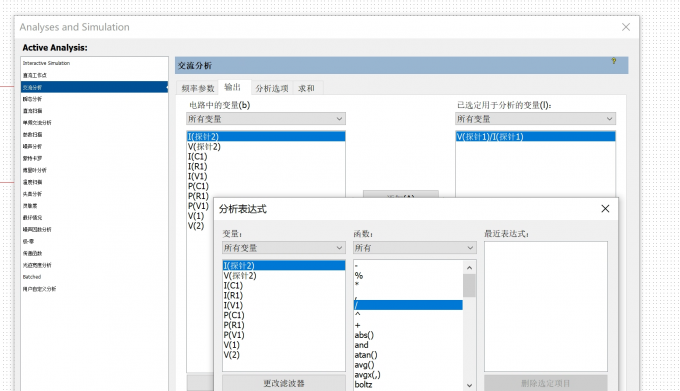680x391 pixels.
Task: Choose avg() in the function list
Action: [x=408, y=365]
